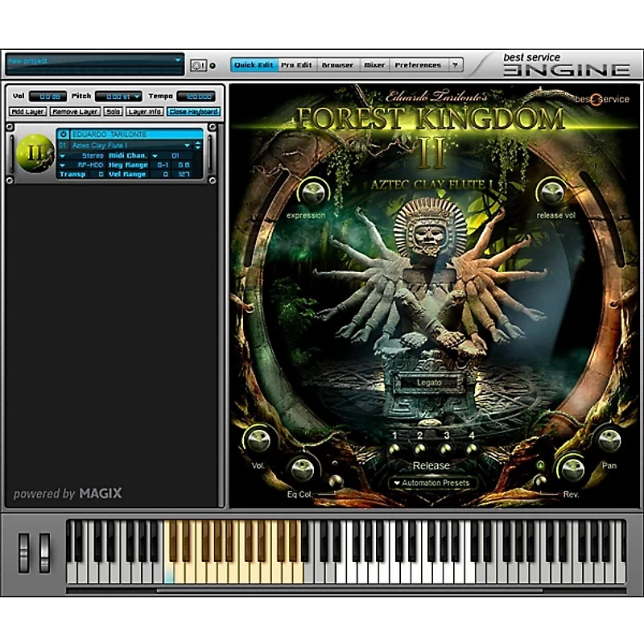
Task: Switch to the Pro Edit tab
Action: coord(296,65)
